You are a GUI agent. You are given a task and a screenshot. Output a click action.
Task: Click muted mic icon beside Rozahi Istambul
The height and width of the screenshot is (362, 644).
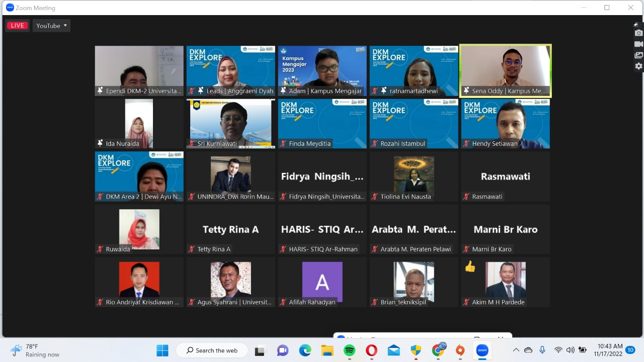pyautogui.click(x=375, y=144)
